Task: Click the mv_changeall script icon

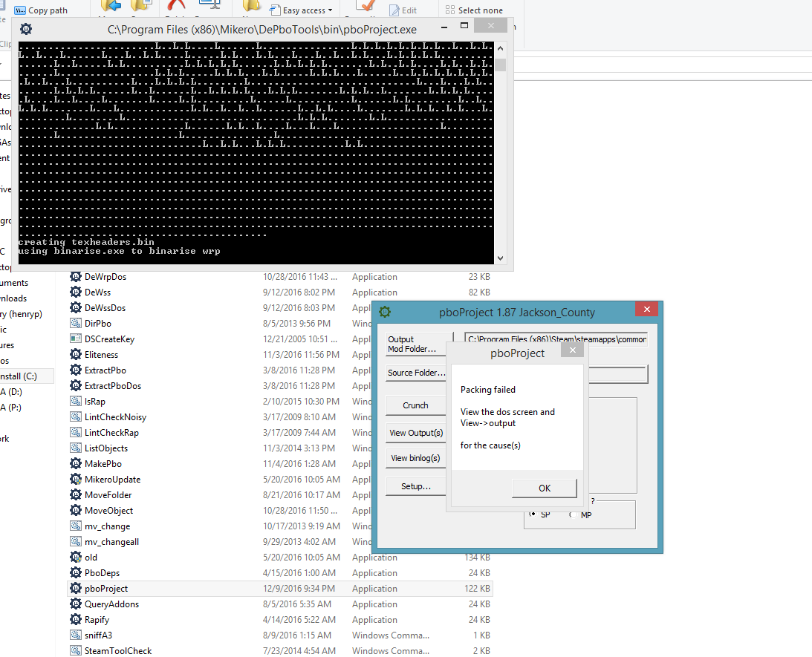Action: (x=76, y=542)
